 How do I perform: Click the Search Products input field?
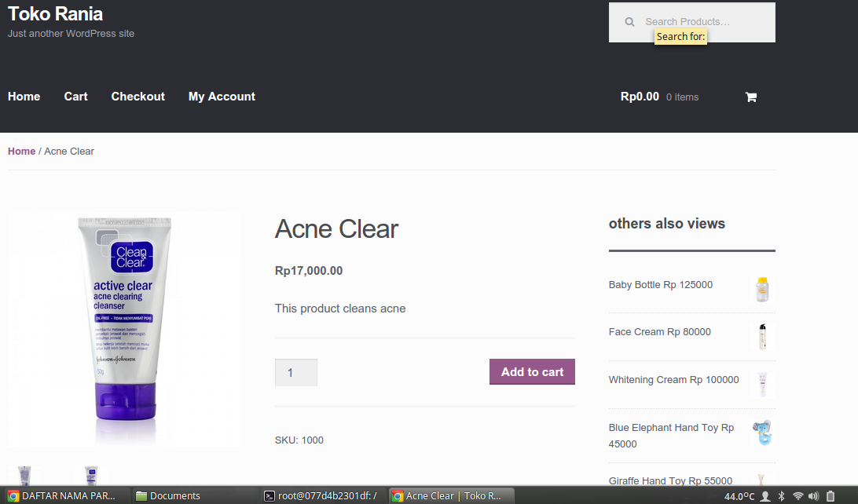click(691, 22)
